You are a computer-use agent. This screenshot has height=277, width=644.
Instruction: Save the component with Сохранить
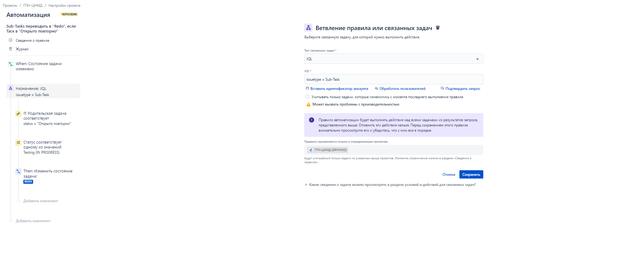pos(471,174)
